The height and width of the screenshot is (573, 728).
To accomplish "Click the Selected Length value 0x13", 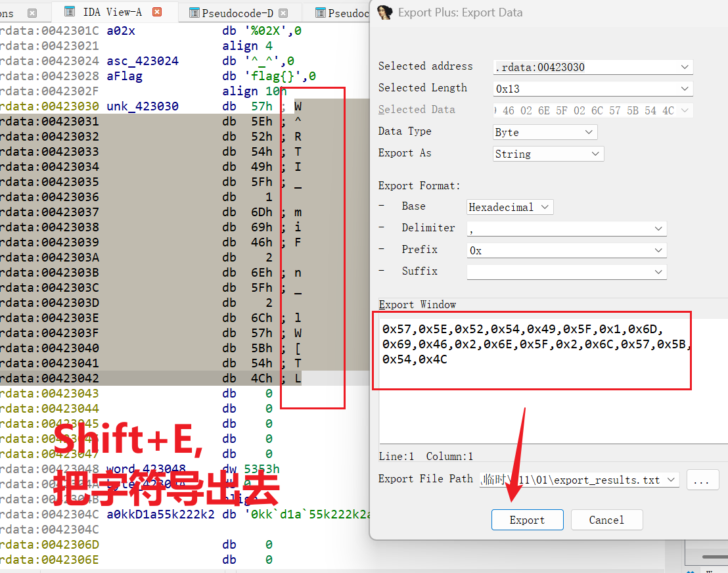I will click(x=508, y=89).
